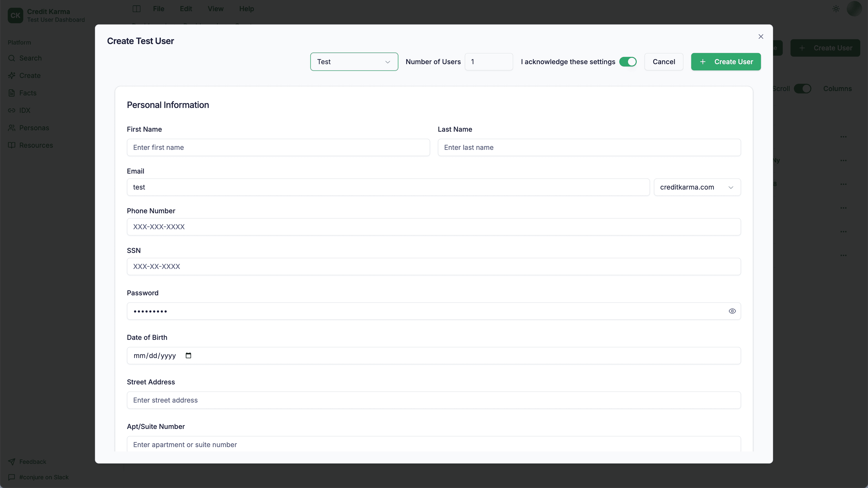This screenshot has height=488, width=868.
Task: Open the creditkarma.com email domain dropdown
Action: click(697, 187)
